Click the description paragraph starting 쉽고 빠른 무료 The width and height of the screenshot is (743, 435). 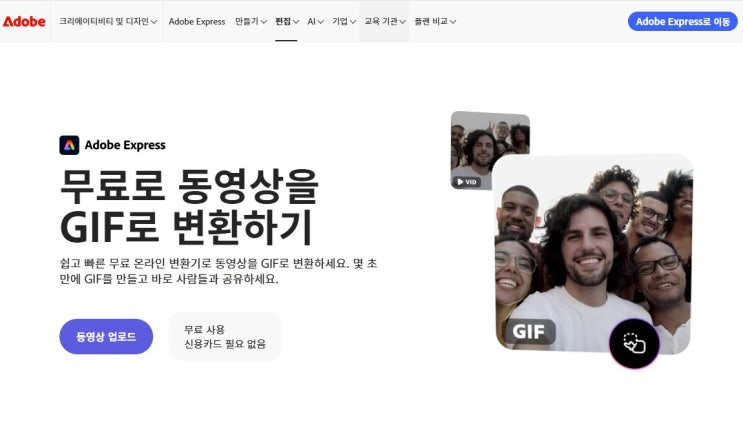(218, 271)
